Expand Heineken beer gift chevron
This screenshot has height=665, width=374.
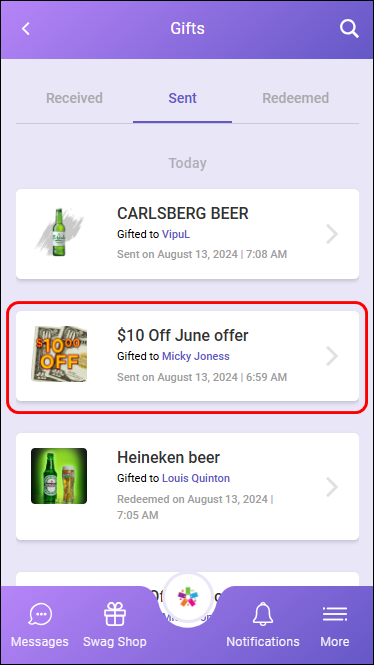(x=332, y=487)
